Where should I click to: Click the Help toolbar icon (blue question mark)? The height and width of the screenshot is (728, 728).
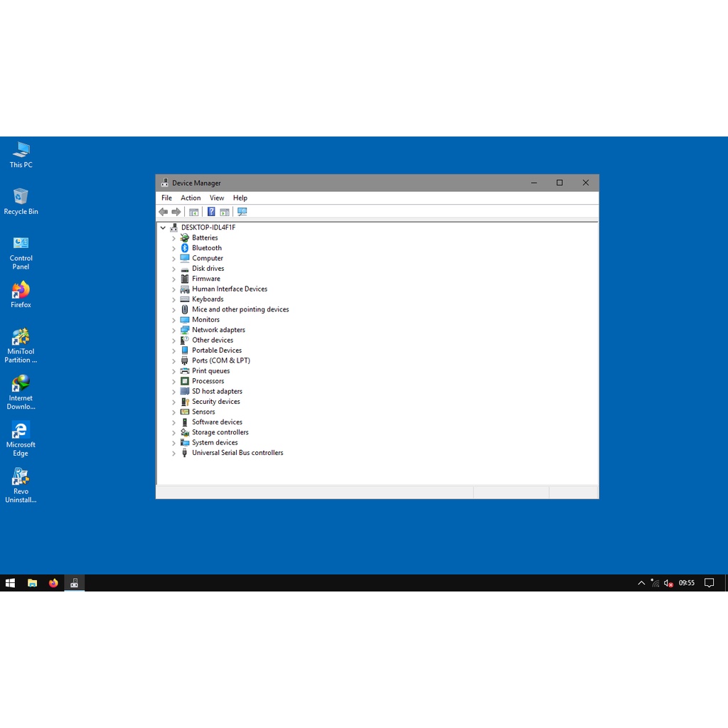211,212
